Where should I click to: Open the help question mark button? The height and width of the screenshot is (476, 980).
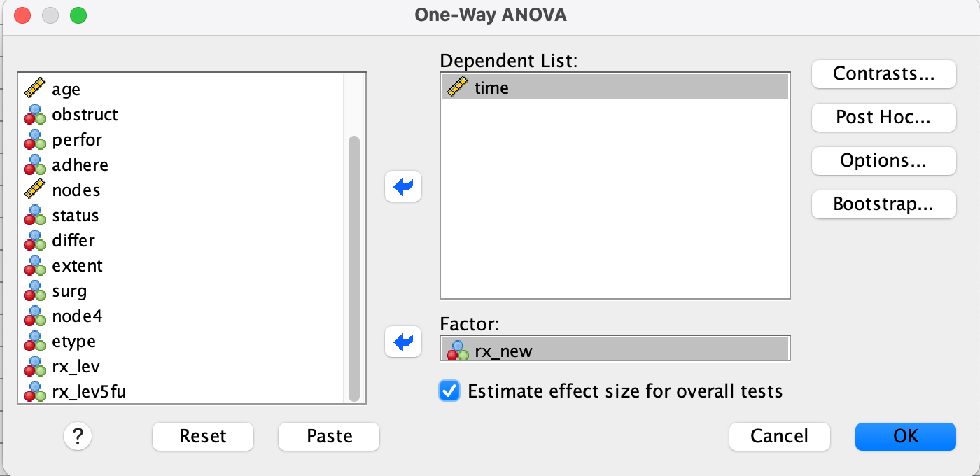78,437
